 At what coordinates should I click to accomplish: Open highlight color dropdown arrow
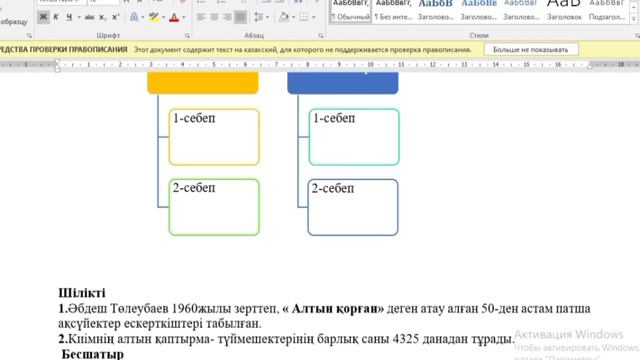coord(163,17)
